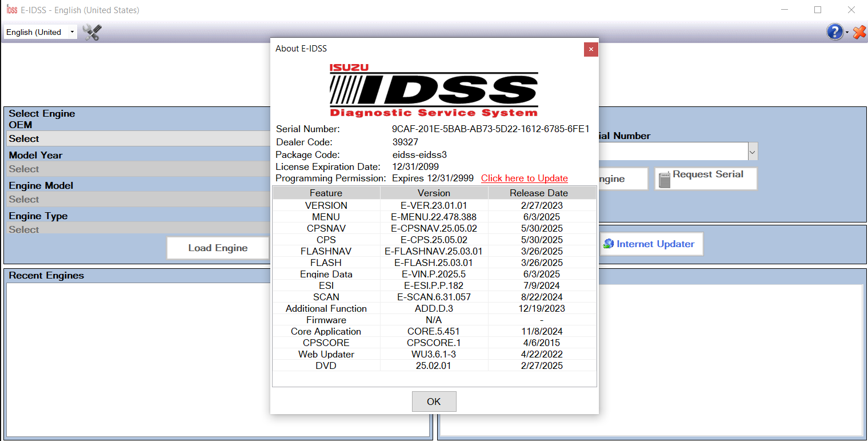Screen dimensions: 868x441
Task: Select the CPS feature cell
Action: tap(326, 240)
